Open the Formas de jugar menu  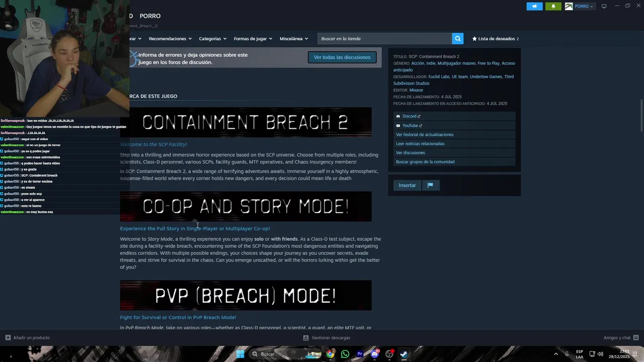click(x=253, y=39)
